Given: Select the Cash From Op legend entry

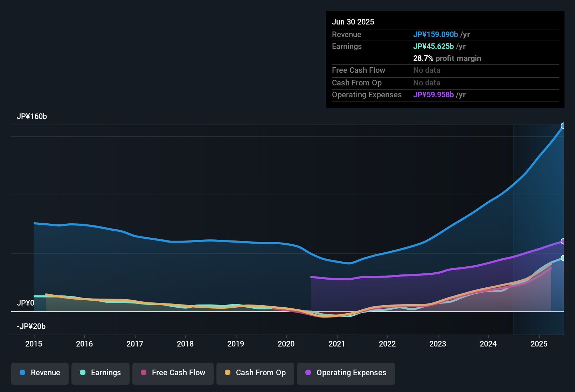Looking at the screenshot, I should (x=255, y=373).
